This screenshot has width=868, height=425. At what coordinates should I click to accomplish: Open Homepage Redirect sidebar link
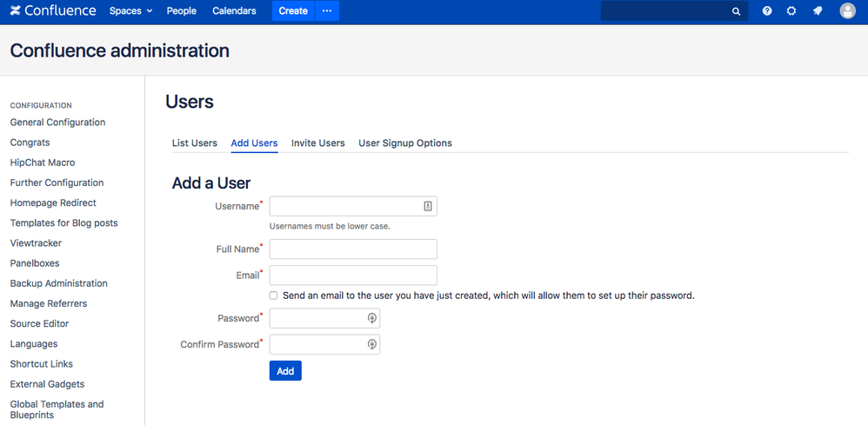coord(53,203)
